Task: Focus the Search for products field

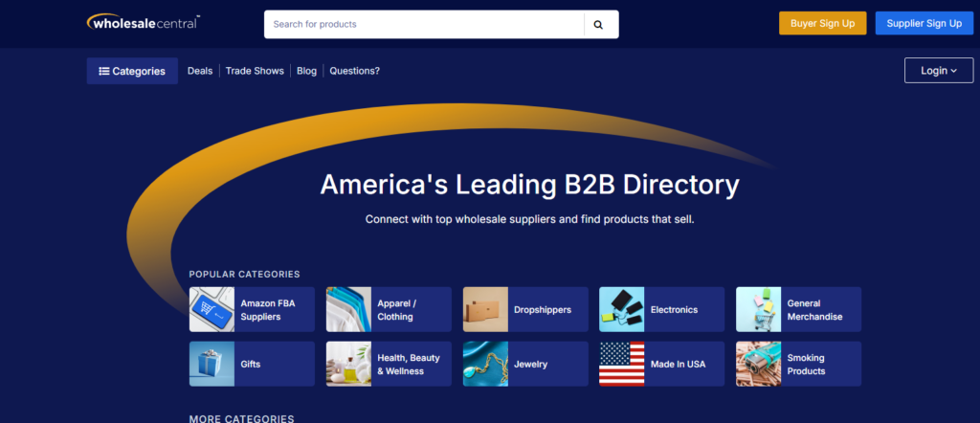Action: pyautogui.click(x=424, y=25)
